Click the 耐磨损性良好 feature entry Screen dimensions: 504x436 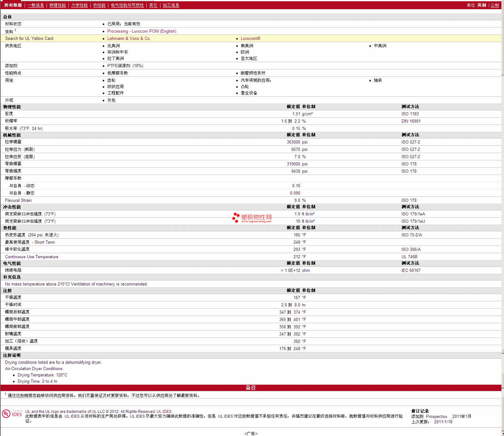253,73
